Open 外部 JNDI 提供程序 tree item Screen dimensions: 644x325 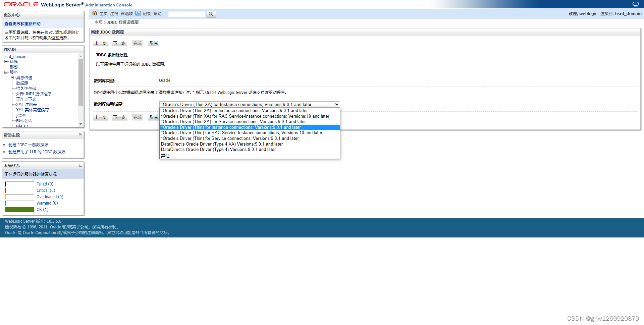(x=34, y=94)
